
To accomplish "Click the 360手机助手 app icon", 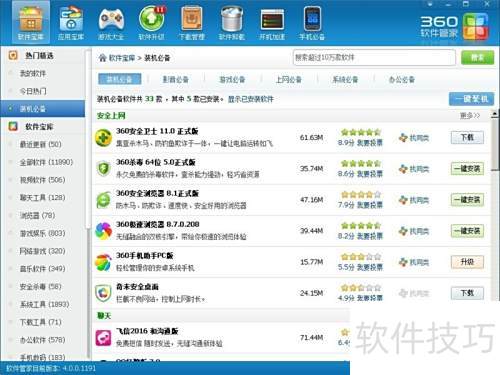I will point(104,262).
